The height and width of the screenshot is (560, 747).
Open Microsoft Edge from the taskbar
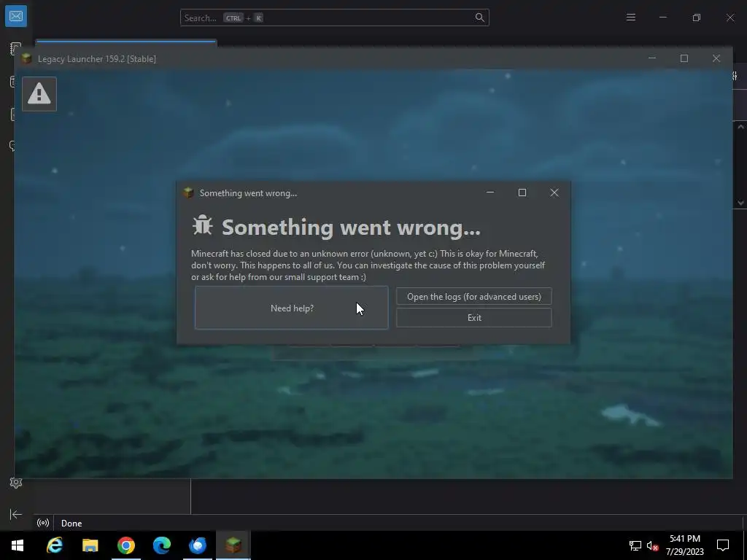pyautogui.click(x=161, y=545)
